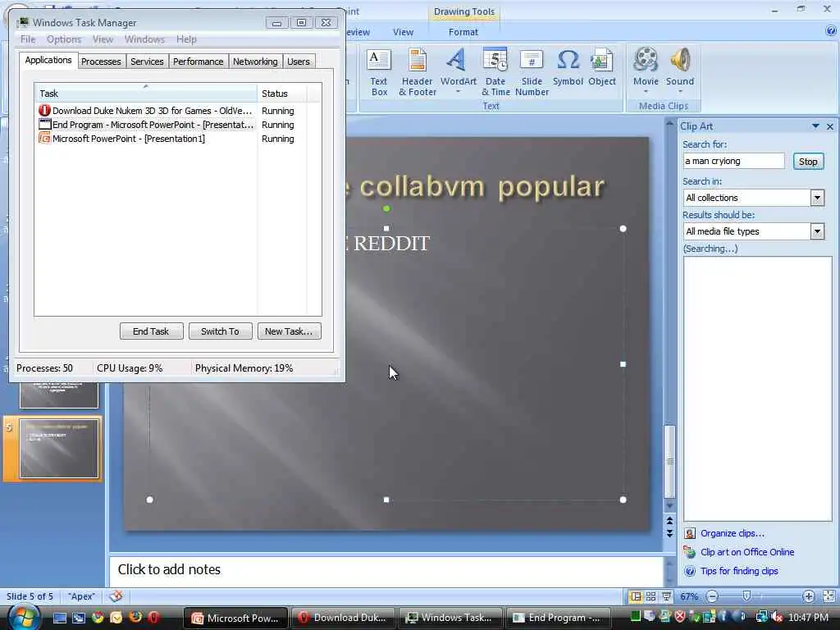840x630 pixels.
Task: Switch to Slide Sorter view
Action: click(x=651, y=596)
